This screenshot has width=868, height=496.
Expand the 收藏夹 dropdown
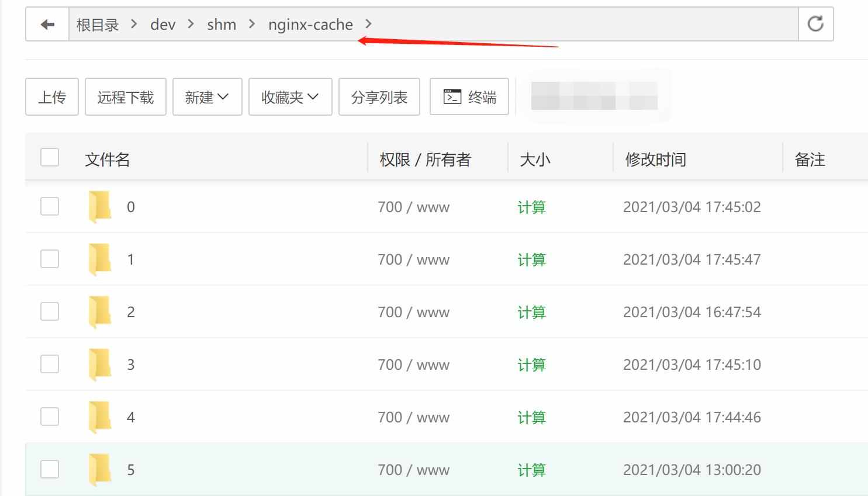(291, 96)
